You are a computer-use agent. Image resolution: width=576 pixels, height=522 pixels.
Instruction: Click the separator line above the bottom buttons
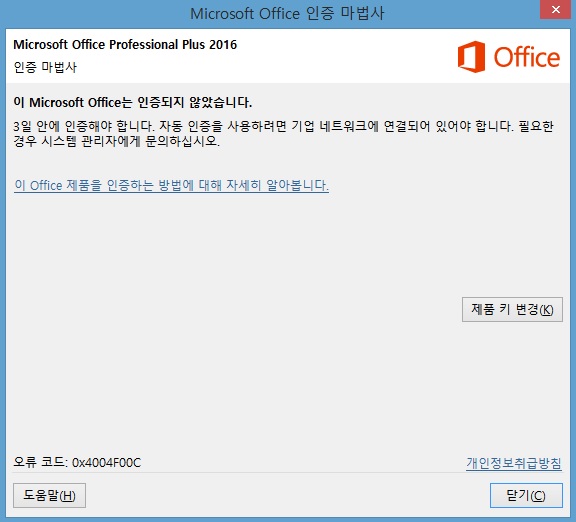pyautogui.click(x=288, y=473)
